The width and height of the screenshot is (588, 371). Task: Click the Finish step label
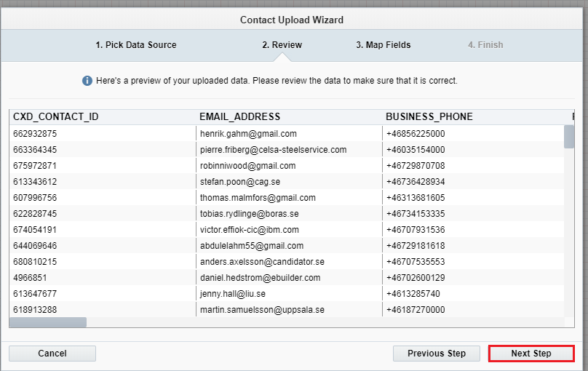pyautogui.click(x=485, y=45)
